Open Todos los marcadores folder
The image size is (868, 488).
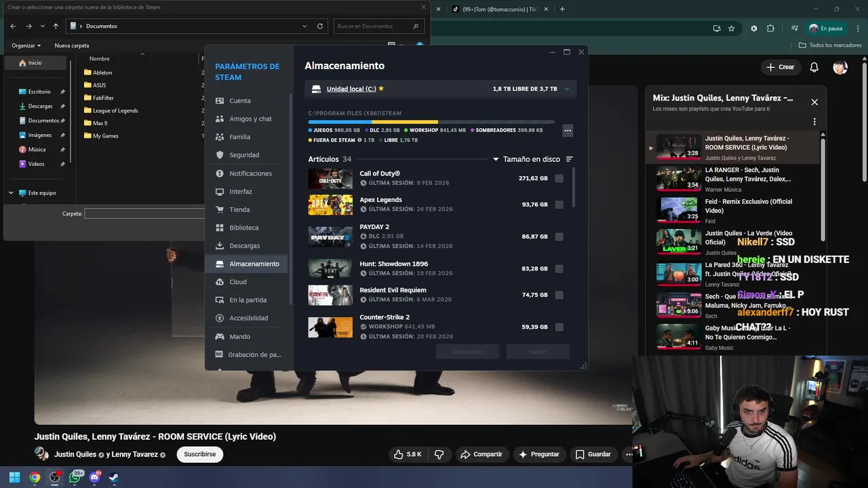click(x=830, y=45)
